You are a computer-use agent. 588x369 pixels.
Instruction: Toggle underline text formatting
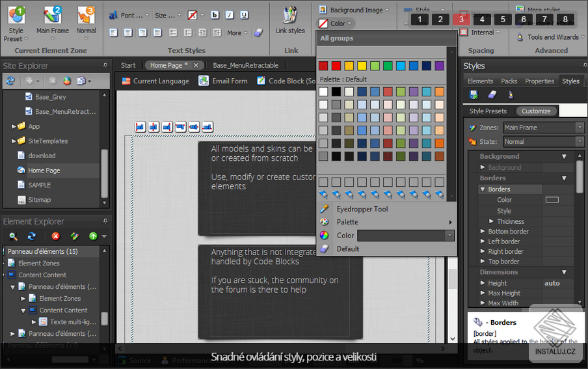244,15
